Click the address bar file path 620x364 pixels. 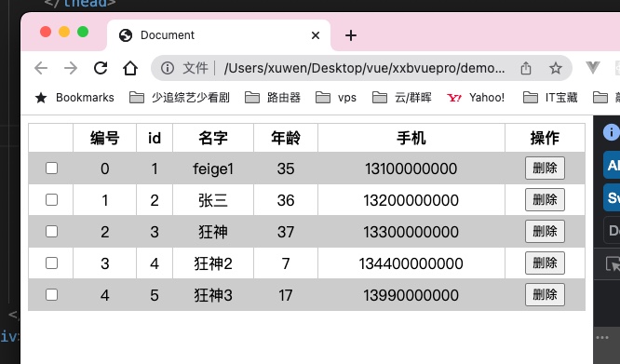(364, 68)
